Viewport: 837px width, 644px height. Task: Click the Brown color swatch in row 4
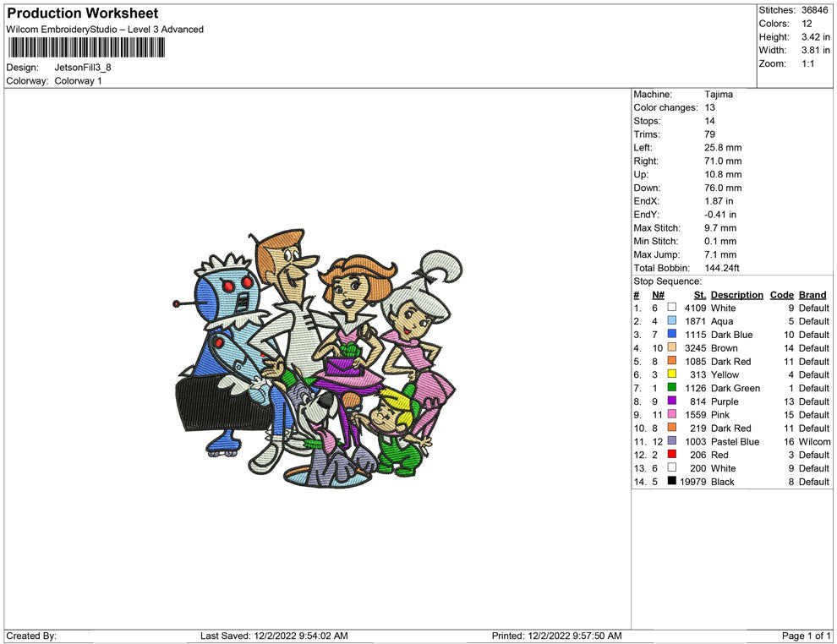click(x=671, y=347)
